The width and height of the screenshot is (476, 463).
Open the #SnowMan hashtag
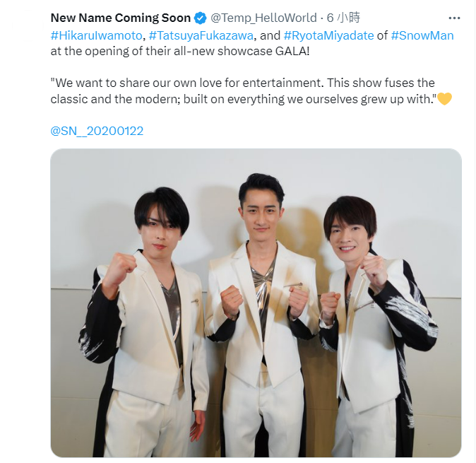tap(422, 35)
